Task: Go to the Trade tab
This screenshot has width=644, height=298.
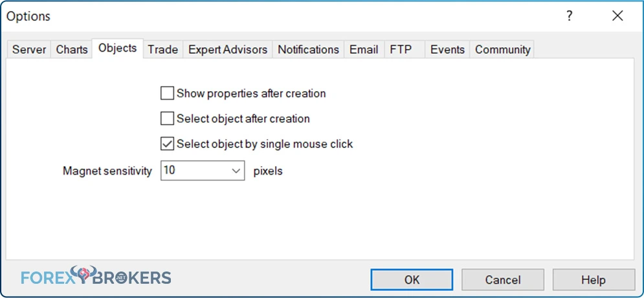Action: [x=163, y=50]
